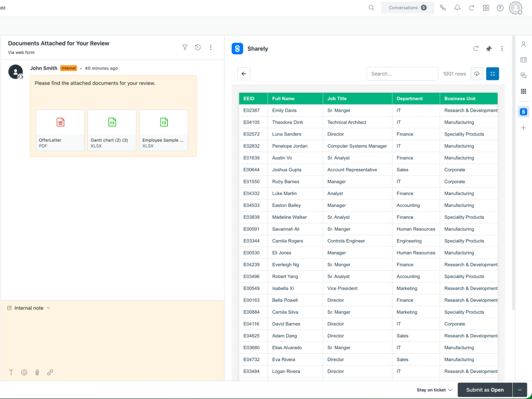This screenshot has height=399, width=532.
Task: Pin the Sharely app panel
Action: click(489, 49)
